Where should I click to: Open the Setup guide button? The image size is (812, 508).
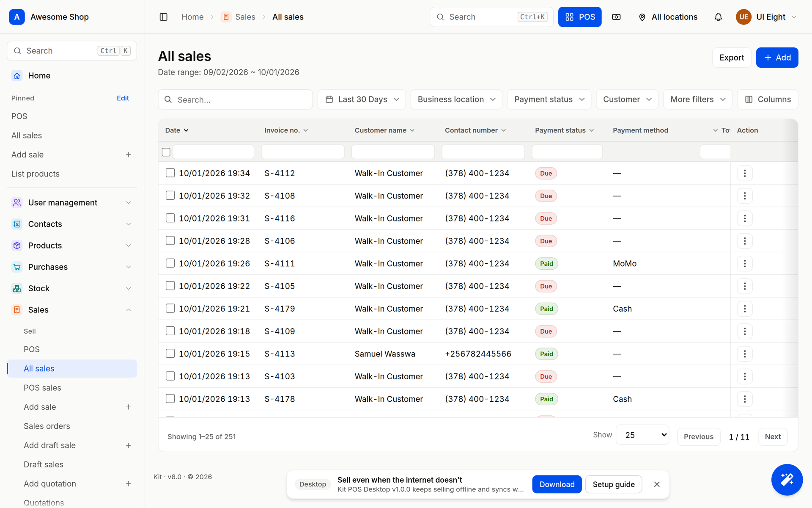[x=614, y=484]
